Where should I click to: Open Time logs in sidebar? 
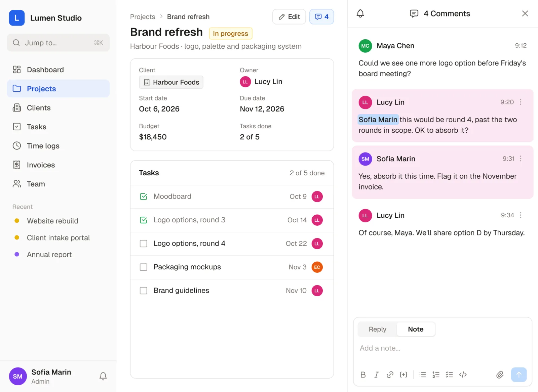[58, 146]
